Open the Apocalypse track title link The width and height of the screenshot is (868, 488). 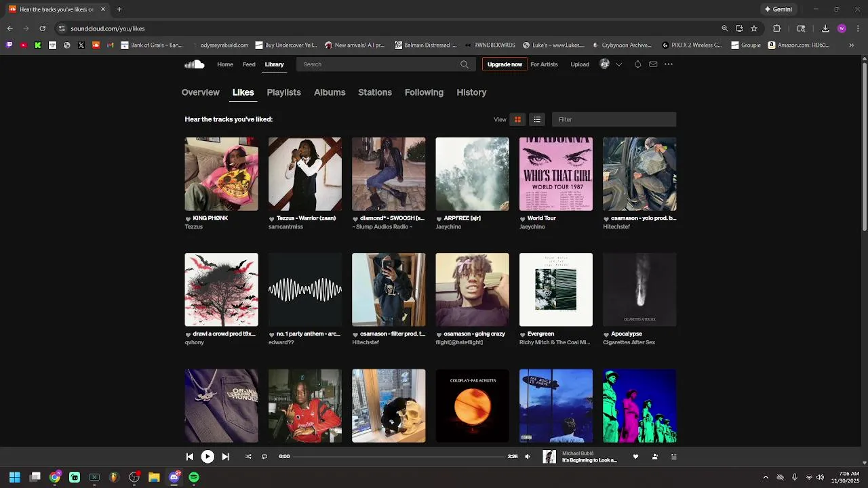(x=627, y=334)
